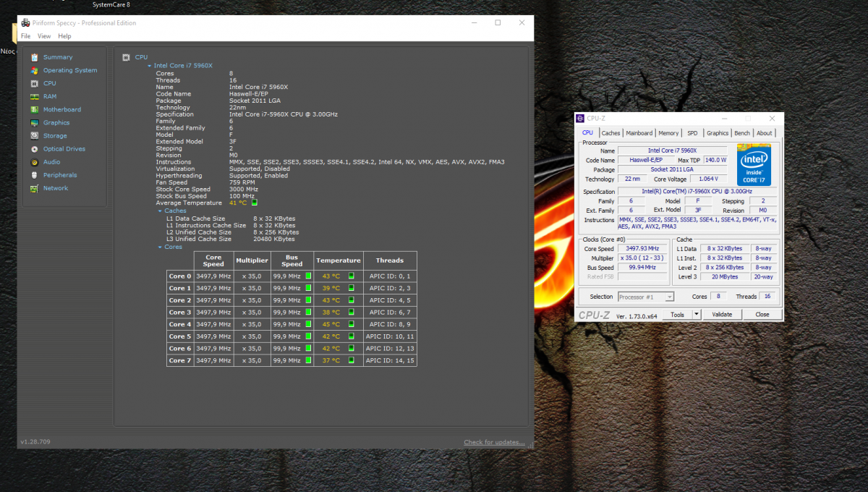Viewport: 868px width, 492px height.
Task: Click the Speccy title bar app icon
Action: [x=25, y=23]
